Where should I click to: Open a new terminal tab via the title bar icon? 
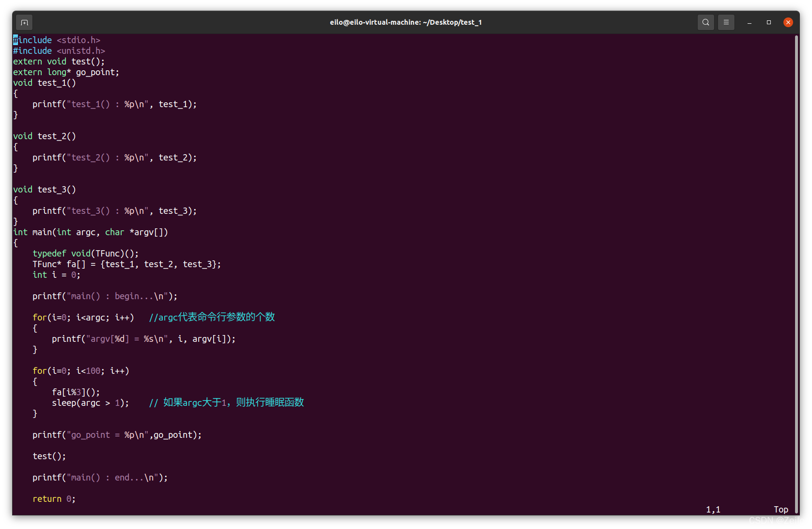pyautogui.click(x=24, y=22)
